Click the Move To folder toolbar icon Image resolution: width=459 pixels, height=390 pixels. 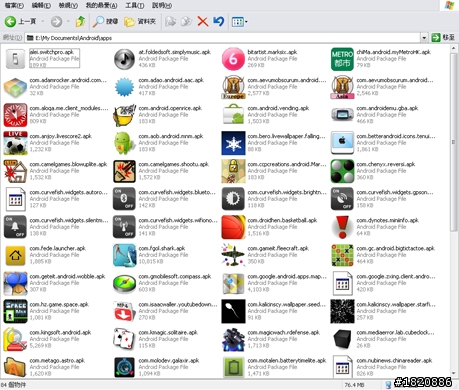coord(170,22)
